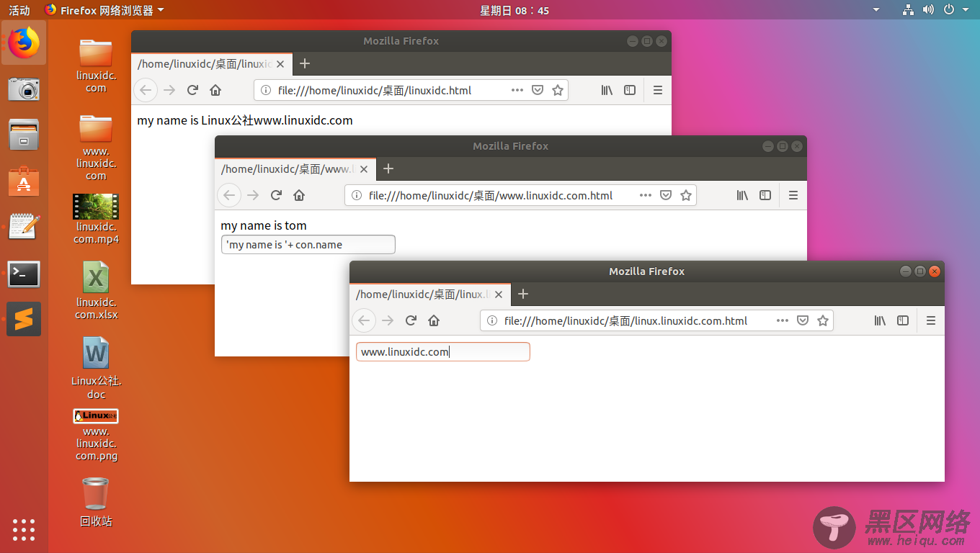Image resolution: width=980 pixels, height=553 pixels.
Task: Reload page in www.linuxidc.com.html window
Action: 275,195
